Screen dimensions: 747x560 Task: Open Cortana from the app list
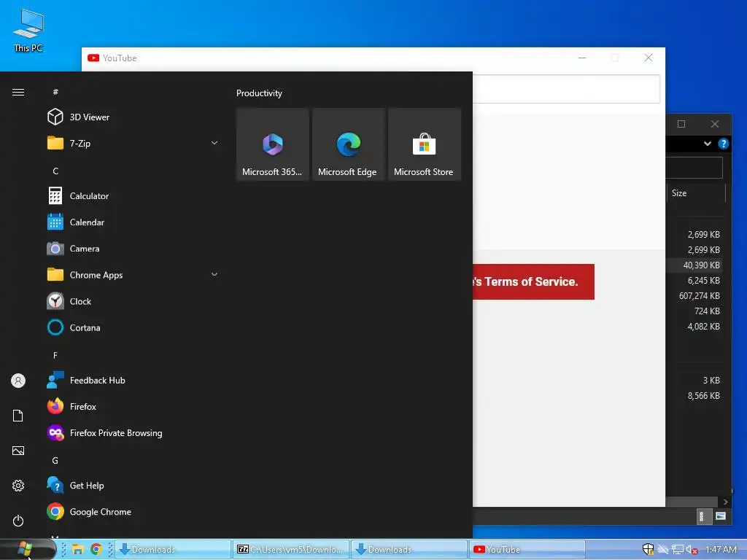coord(133,327)
